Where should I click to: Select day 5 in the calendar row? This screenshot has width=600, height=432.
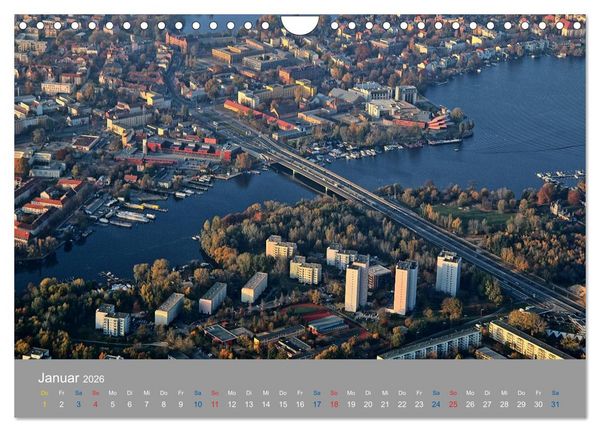(112, 404)
